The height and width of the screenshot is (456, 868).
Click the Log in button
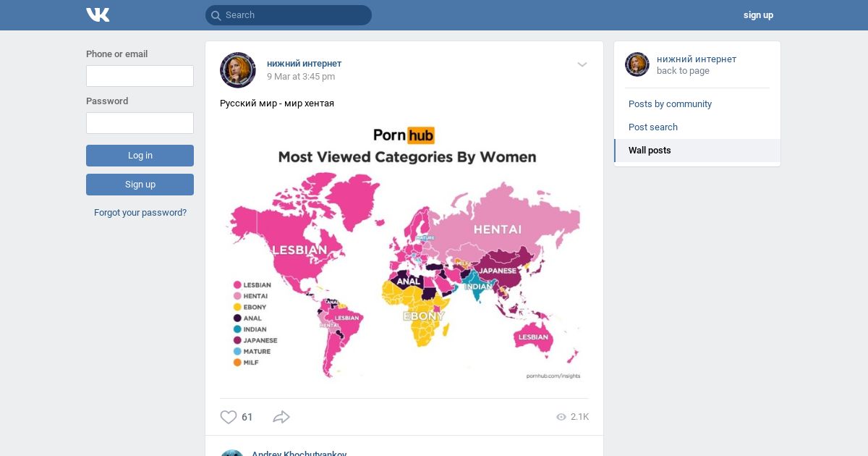pos(140,156)
